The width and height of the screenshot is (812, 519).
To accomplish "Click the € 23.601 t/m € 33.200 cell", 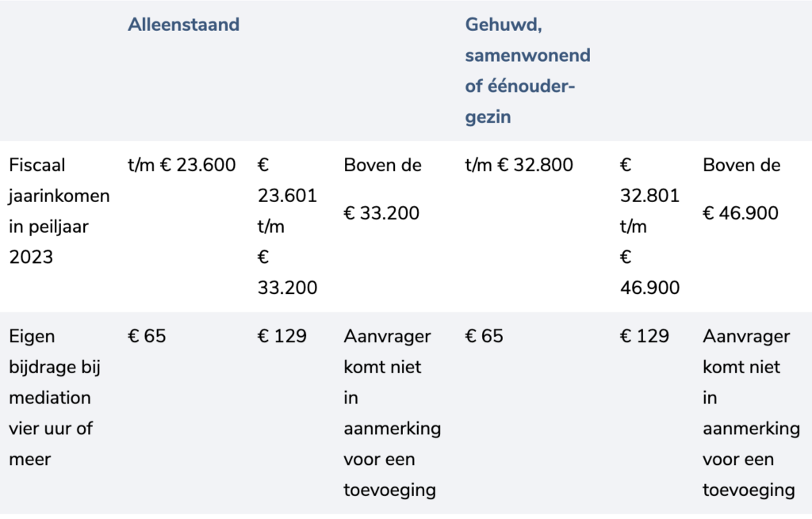I will (x=287, y=226).
